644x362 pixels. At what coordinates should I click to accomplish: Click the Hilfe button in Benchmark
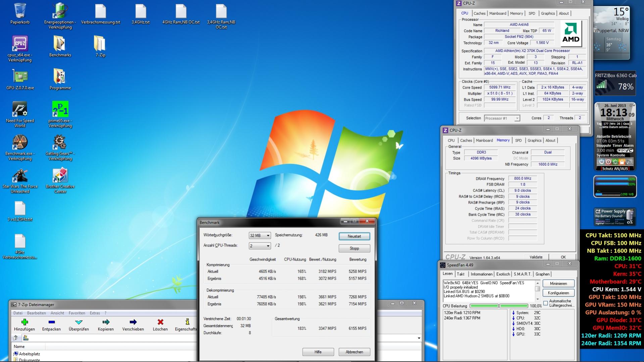coord(318,352)
